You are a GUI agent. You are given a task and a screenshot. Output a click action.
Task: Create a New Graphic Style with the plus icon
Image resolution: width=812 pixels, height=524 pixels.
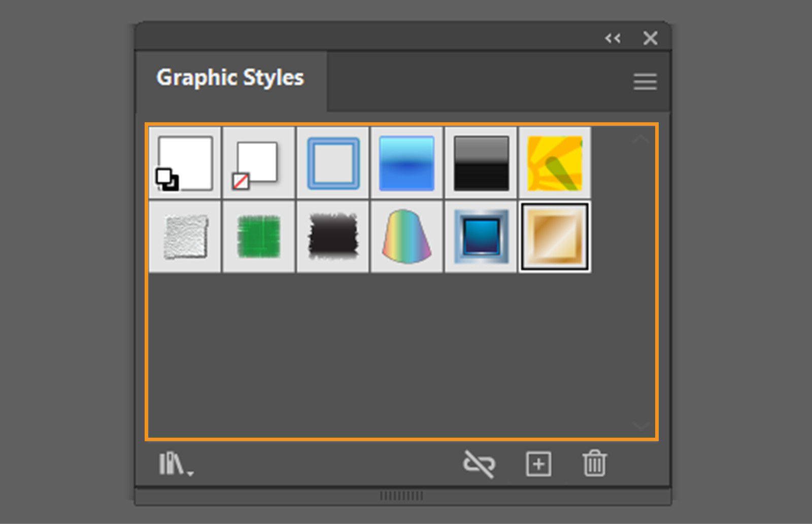[x=539, y=463]
